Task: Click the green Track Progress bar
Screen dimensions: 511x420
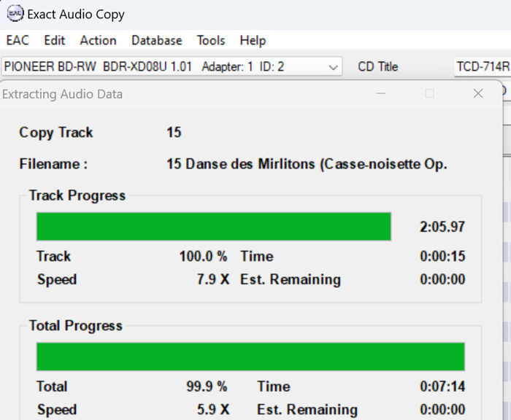Action: (x=213, y=227)
